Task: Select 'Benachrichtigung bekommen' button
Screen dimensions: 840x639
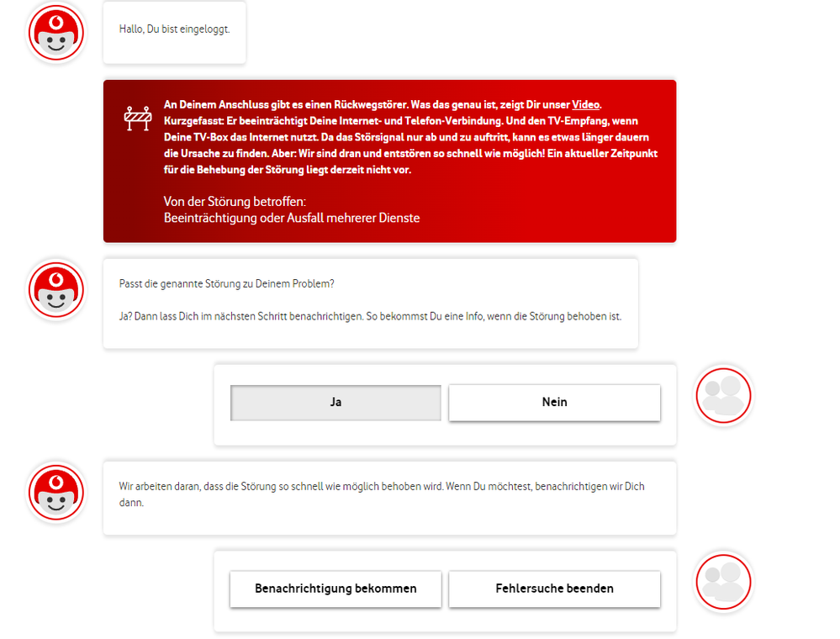Action: 335,589
